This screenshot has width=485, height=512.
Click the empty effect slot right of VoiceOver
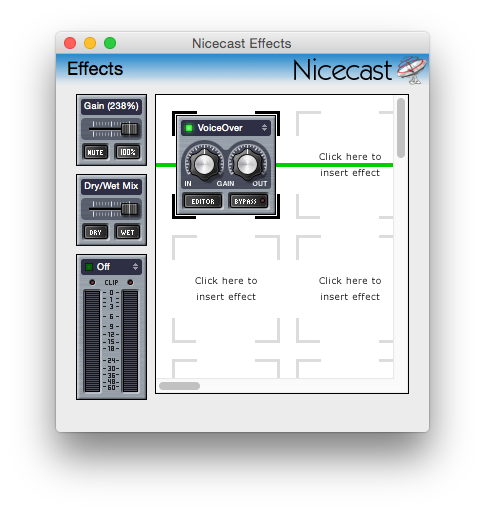click(345, 165)
